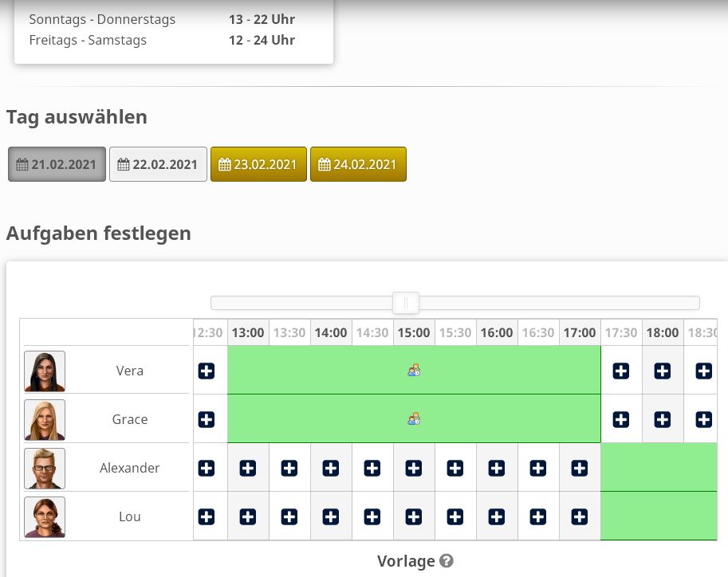Screen dimensions: 728x577
Task: Choose the 23.02.2021 date button
Action: point(258,164)
